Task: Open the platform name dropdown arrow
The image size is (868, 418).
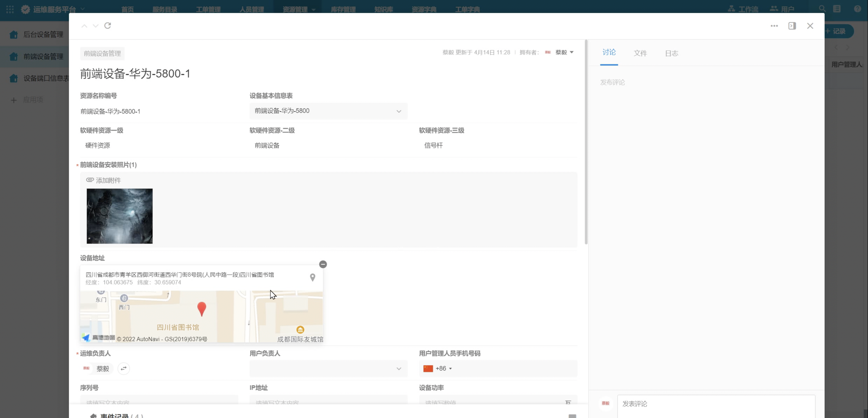Action: 83,9
